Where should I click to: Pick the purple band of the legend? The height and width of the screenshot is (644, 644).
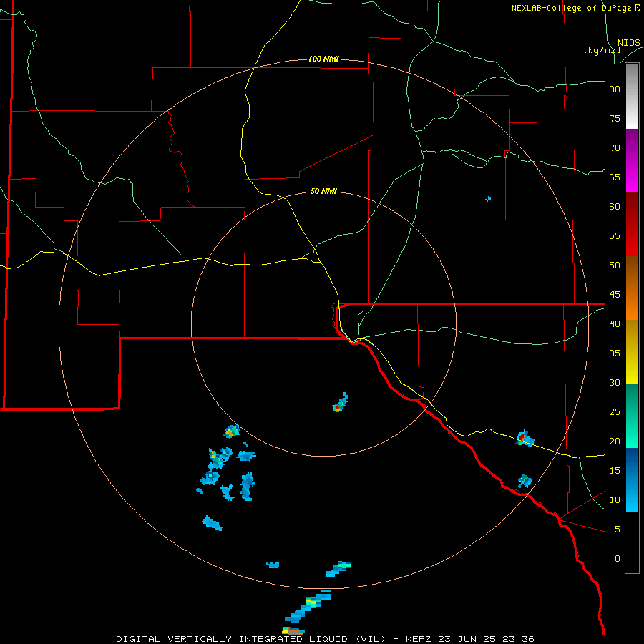[x=632, y=145]
